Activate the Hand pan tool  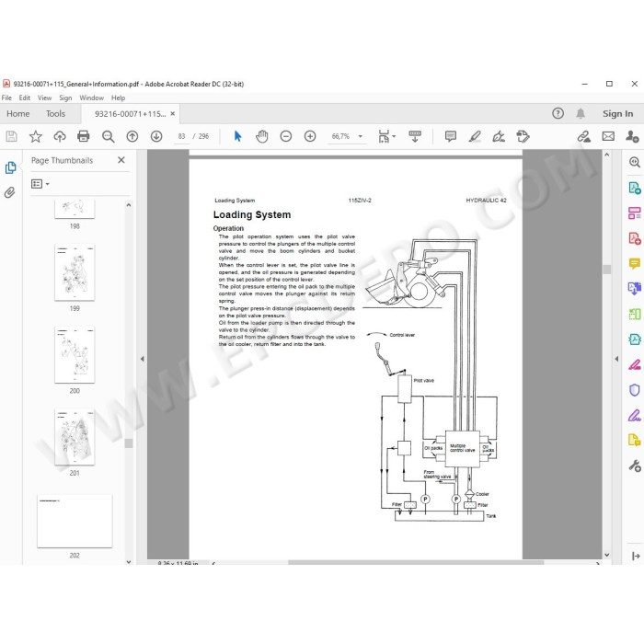pos(261,136)
